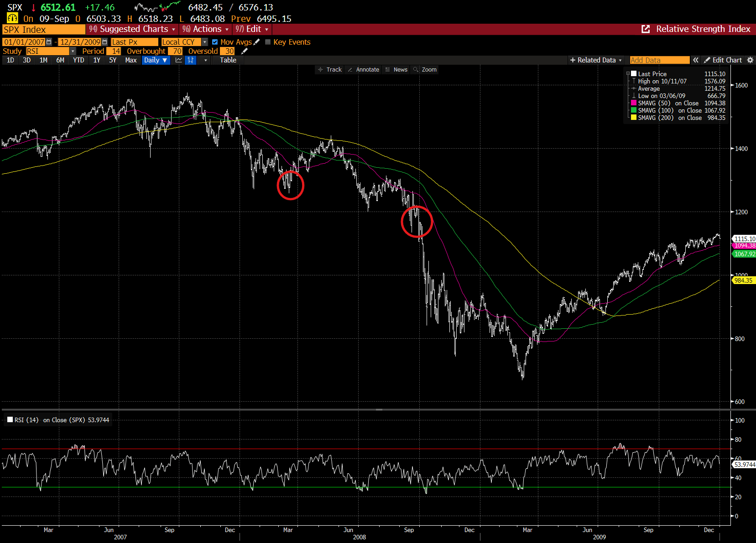756x543 pixels.
Task: Select the 1M time range tab
Action: (x=43, y=60)
